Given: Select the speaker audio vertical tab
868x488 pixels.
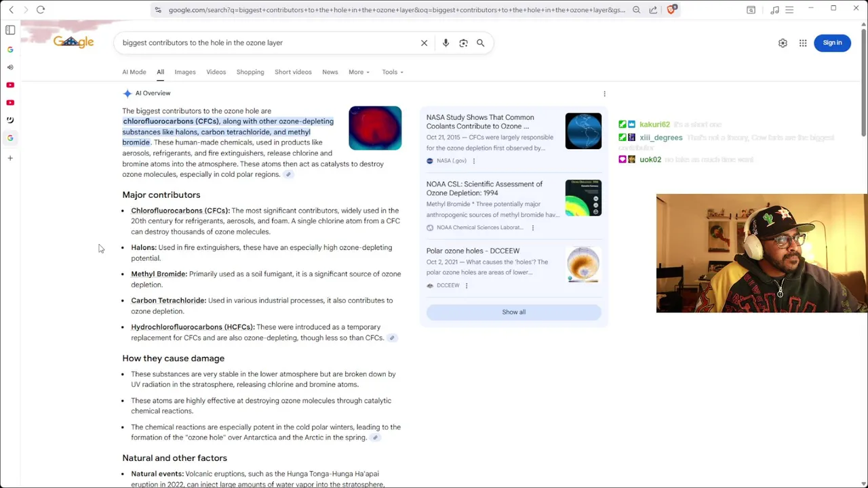Looking at the screenshot, I should pyautogui.click(x=10, y=67).
